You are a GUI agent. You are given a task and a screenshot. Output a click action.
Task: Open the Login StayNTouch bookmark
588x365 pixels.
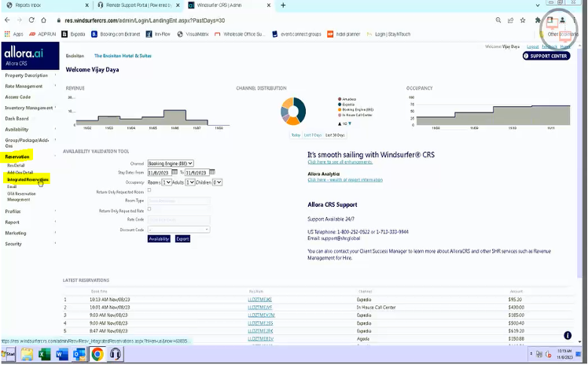(x=388, y=34)
